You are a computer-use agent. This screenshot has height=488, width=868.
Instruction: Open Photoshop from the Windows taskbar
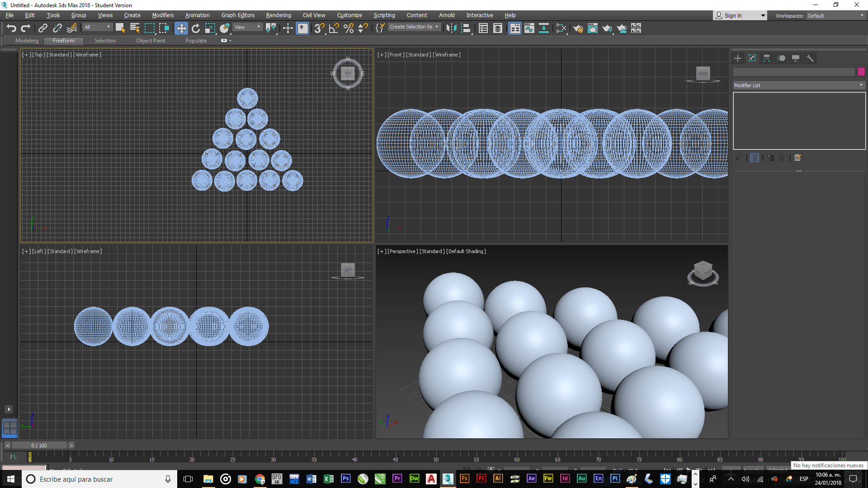pos(346,479)
